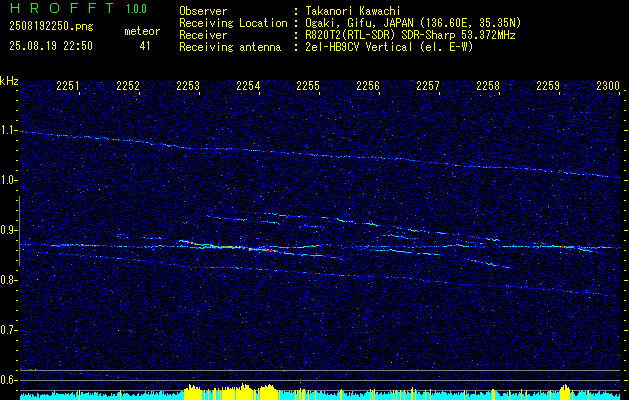Click the 2257 time axis marker
The width and height of the screenshot is (629, 400).
428,85
